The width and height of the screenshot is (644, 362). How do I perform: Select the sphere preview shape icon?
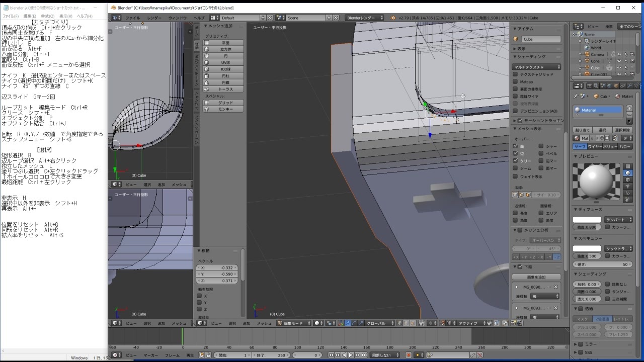(x=628, y=173)
